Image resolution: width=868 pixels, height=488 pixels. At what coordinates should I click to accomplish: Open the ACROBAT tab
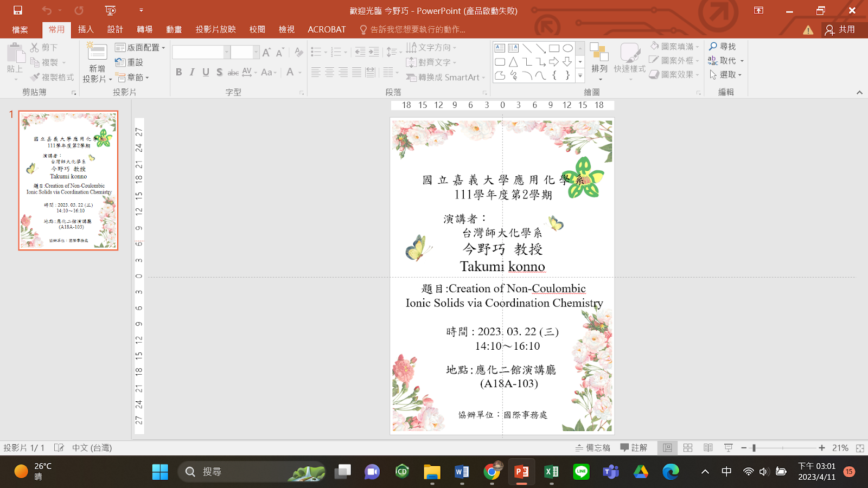(x=327, y=30)
